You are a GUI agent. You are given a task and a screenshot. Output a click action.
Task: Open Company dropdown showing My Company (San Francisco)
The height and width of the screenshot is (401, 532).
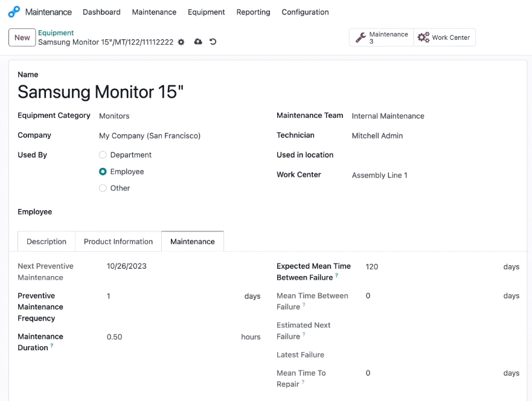click(179, 136)
